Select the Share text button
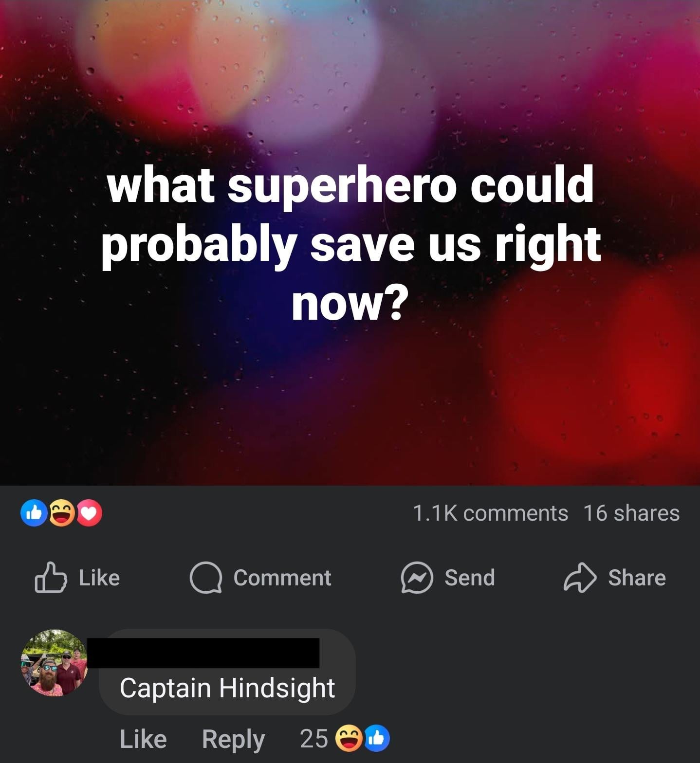700x763 pixels. 637,578
